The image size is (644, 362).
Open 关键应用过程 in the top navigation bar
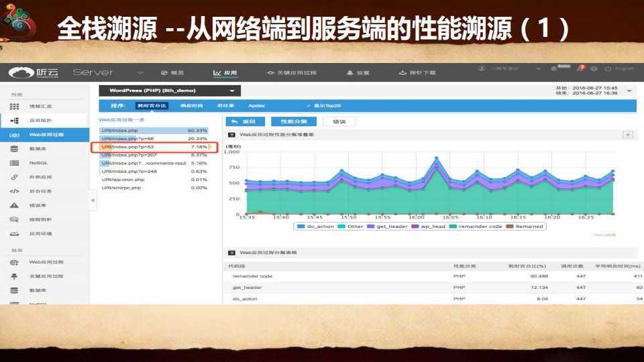point(292,72)
